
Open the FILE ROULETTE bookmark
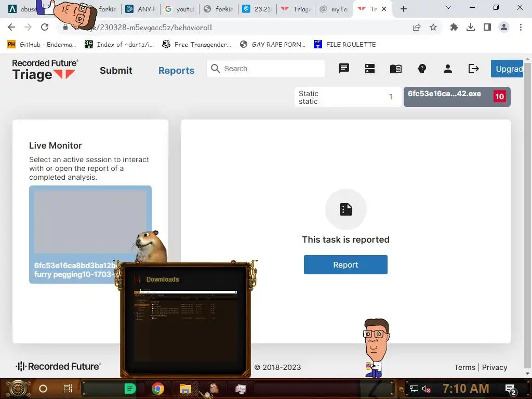click(x=345, y=45)
